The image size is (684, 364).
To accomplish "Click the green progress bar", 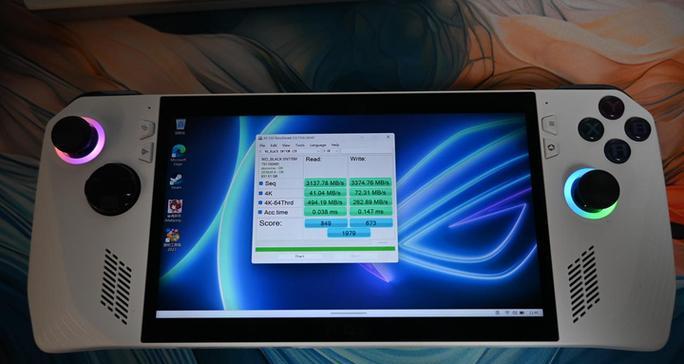I will pos(325,249).
